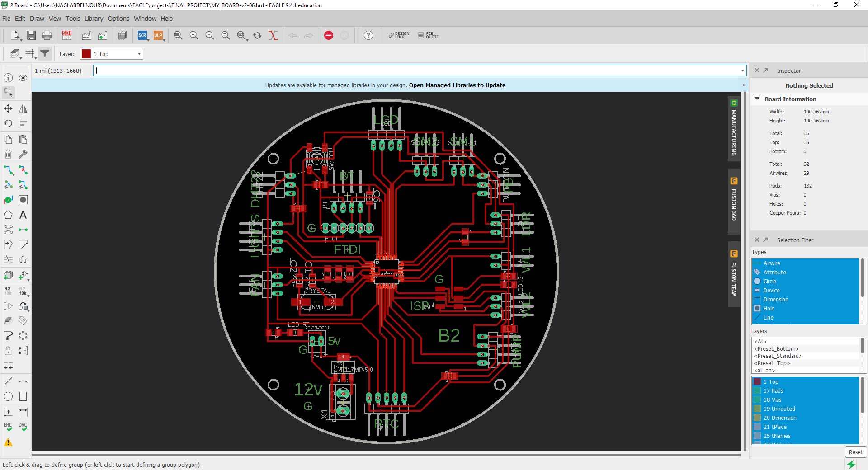
Task: Click Open Managed Libraries to Update link
Action: pos(457,85)
